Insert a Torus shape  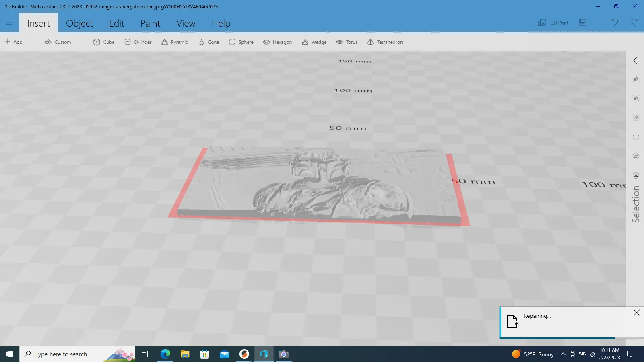347,42
